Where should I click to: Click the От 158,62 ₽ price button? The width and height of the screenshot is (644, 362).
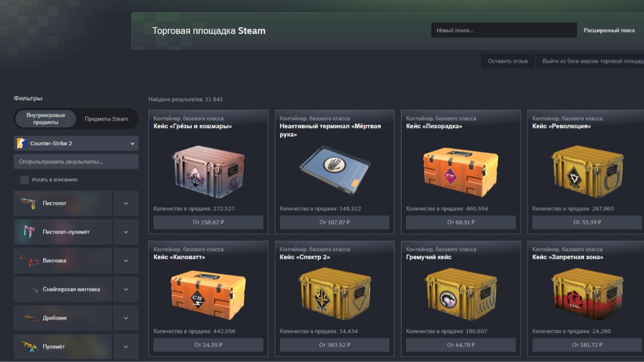(x=208, y=222)
